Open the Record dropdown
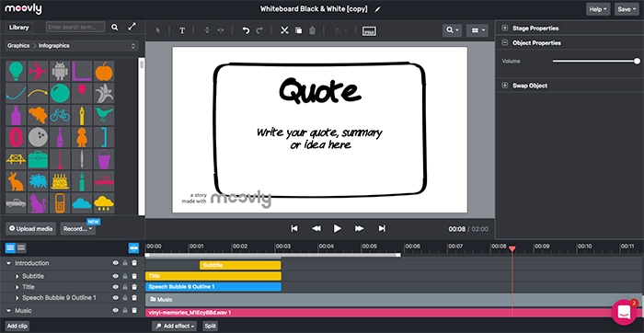The height and width of the screenshot is (333, 644). 78,229
